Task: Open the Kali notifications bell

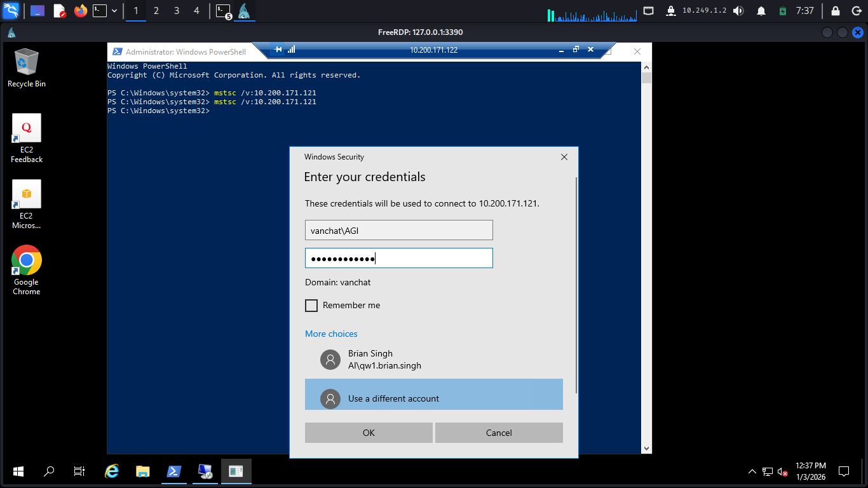Action: [761, 11]
